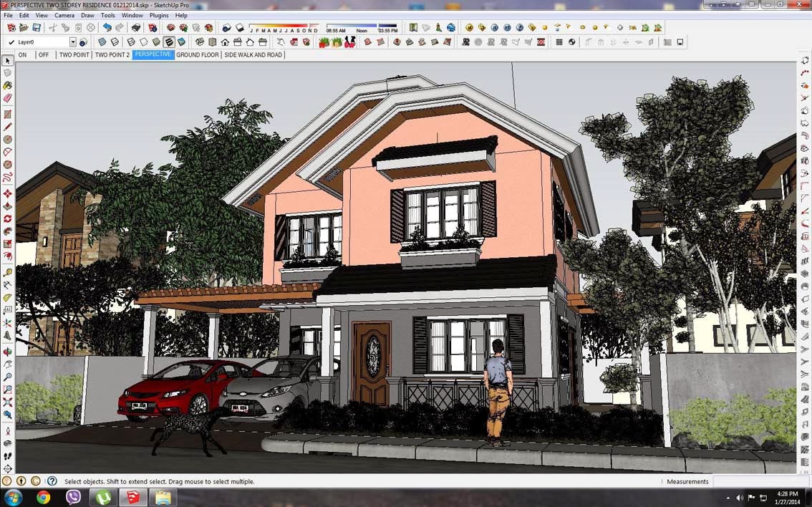Select the Eraser tool

8,97
